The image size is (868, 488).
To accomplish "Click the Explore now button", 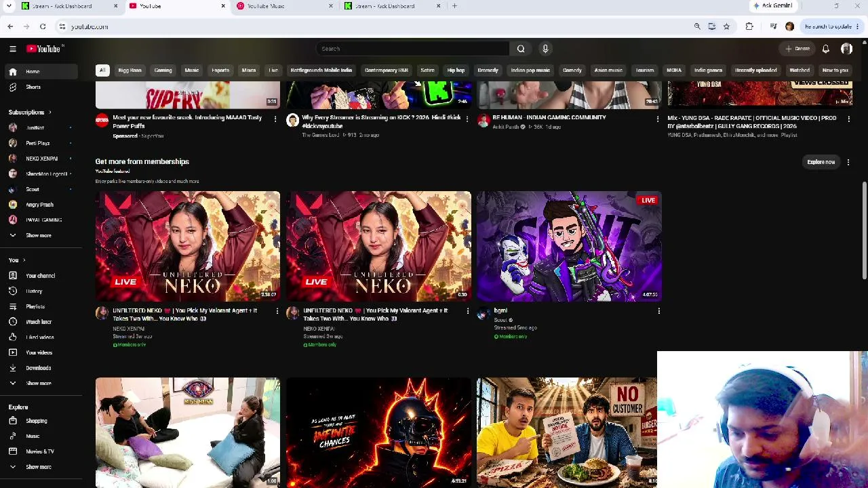I will coord(821,162).
